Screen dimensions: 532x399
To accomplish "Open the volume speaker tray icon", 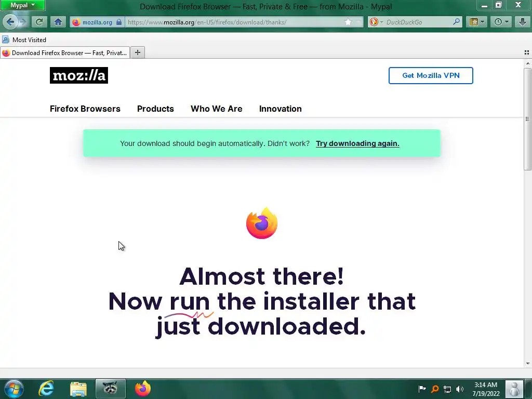I will pos(460,389).
